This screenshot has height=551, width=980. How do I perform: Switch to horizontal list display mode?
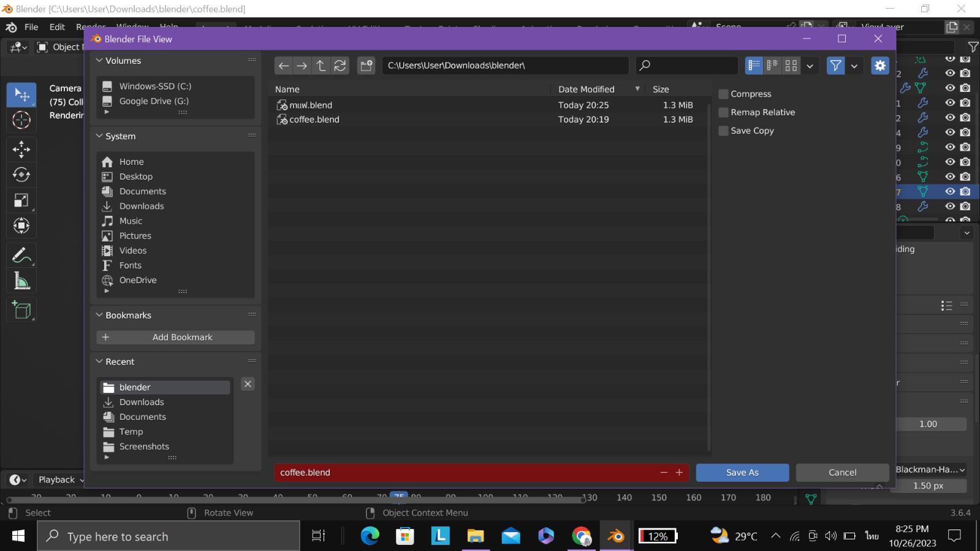pos(773,66)
